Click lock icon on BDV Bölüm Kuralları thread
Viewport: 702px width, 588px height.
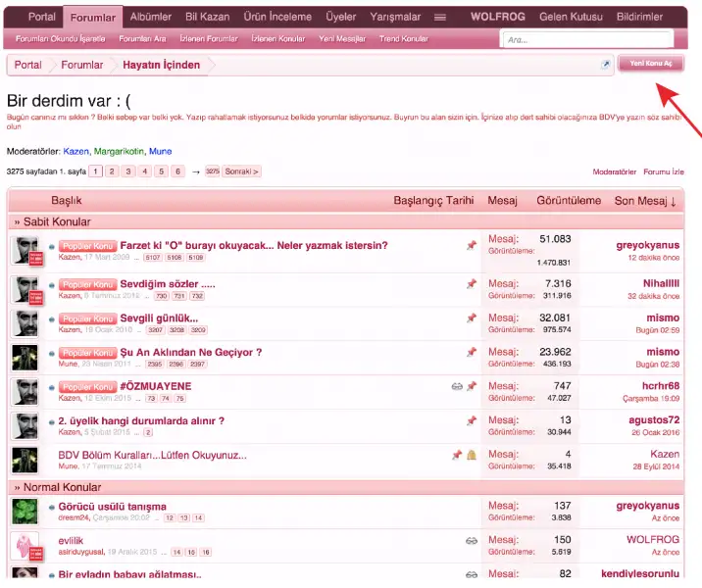(x=471, y=455)
